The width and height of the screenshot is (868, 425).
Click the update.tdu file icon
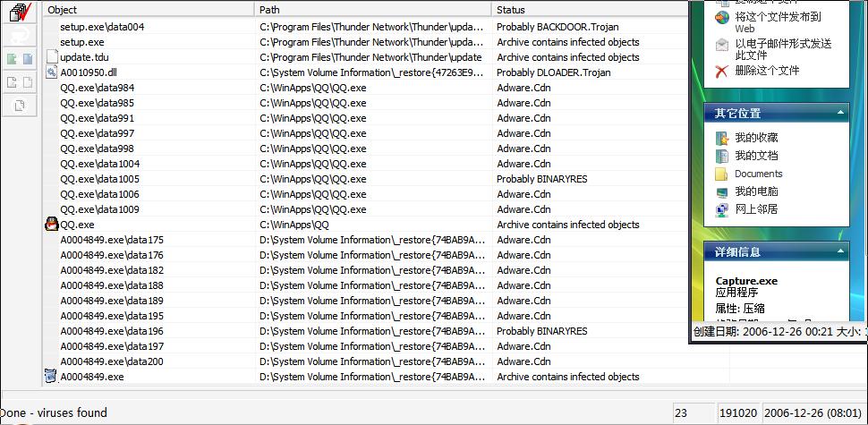coord(52,57)
